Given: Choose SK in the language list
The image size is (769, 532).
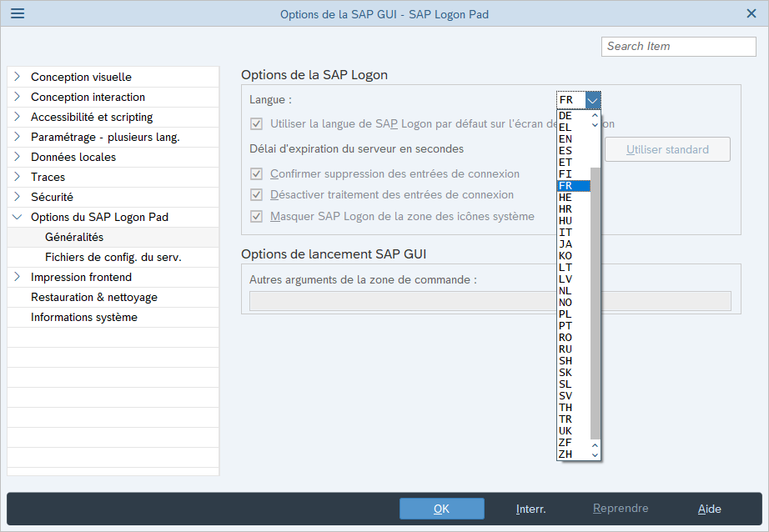Looking at the screenshot, I should pos(574,373).
